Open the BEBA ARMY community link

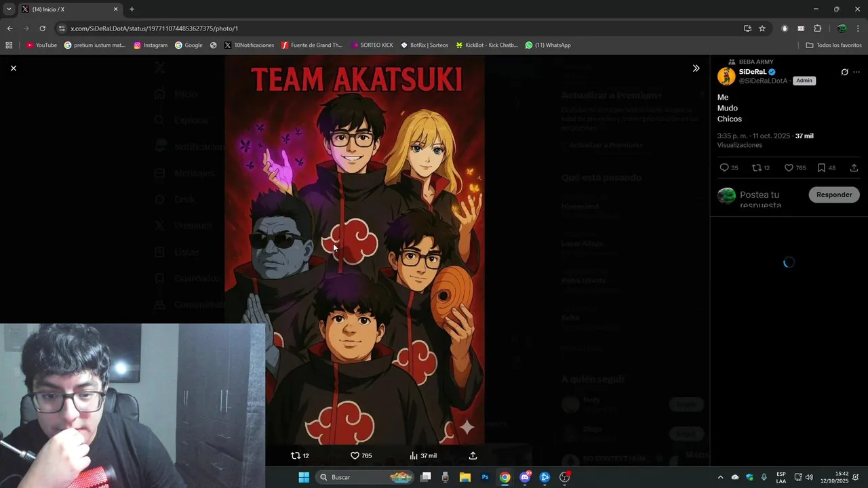pos(755,62)
